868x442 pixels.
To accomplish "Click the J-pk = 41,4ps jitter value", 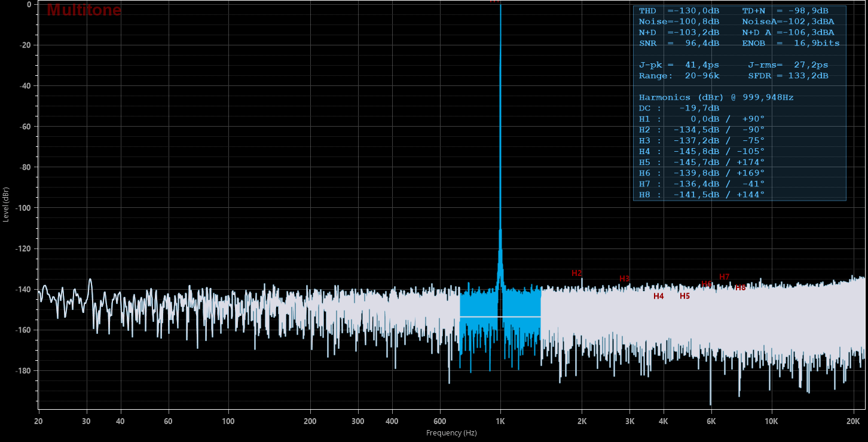I will [x=679, y=65].
